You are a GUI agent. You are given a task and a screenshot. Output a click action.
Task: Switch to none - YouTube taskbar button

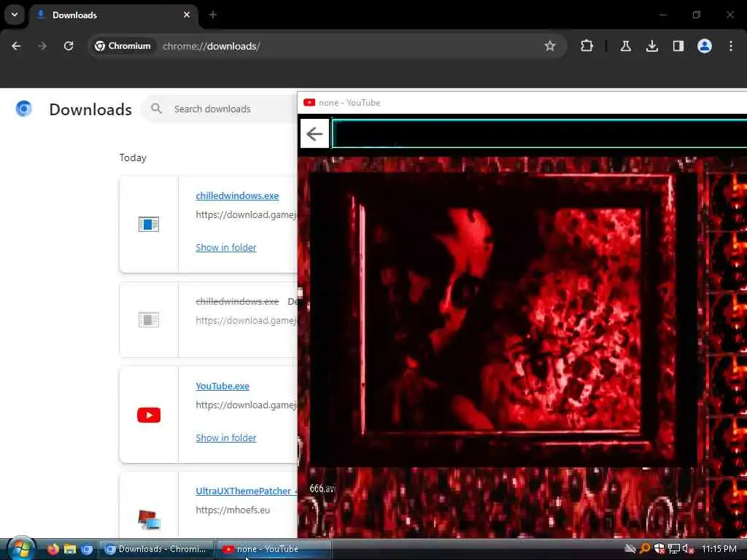pyautogui.click(x=274, y=550)
